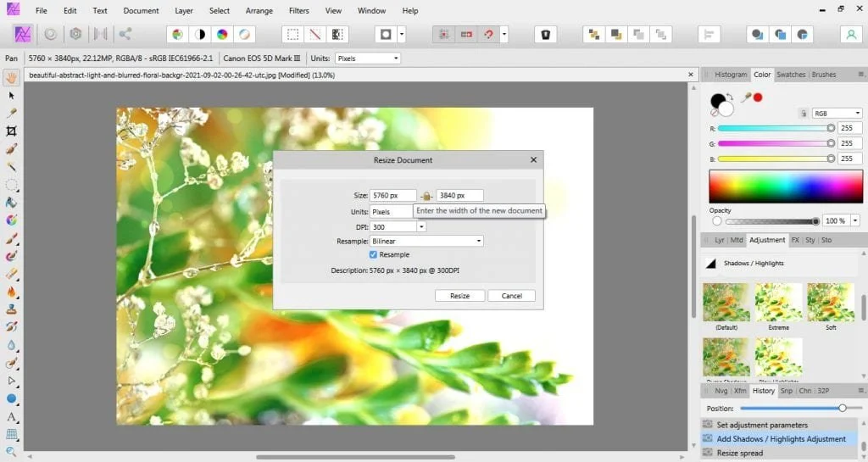Switch to the Lyr layers tab
Viewport: 868px width, 462px height.
[x=719, y=240]
